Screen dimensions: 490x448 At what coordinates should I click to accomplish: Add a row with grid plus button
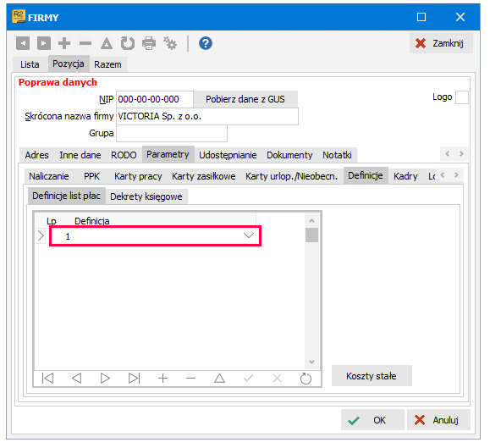point(162,379)
